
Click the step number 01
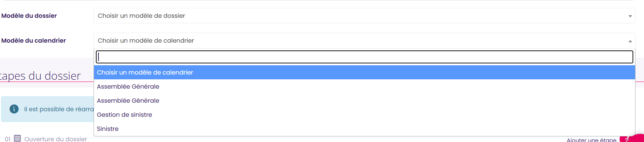[x=8, y=139]
